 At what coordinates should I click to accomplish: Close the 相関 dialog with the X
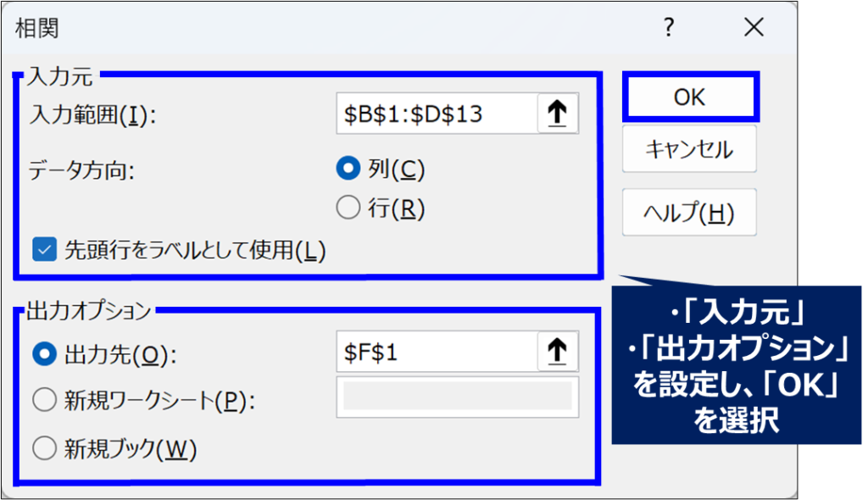[x=754, y=29]
